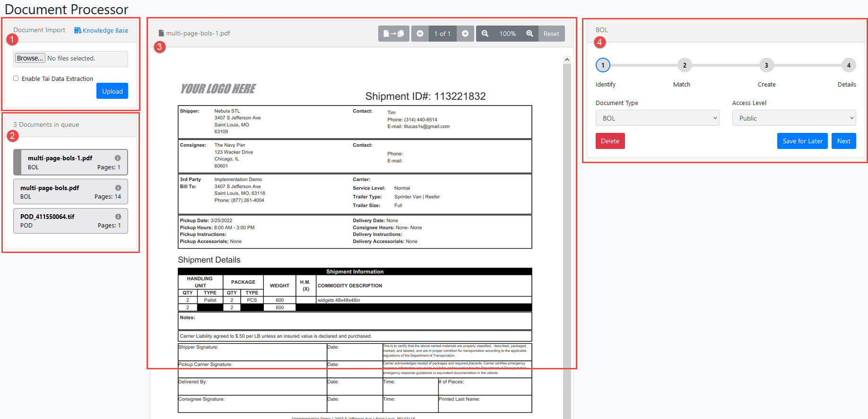The image size is (868, 419).
Task: Show info for multi-page-bols-1.pdf
Action: click(x=118, y=158)
